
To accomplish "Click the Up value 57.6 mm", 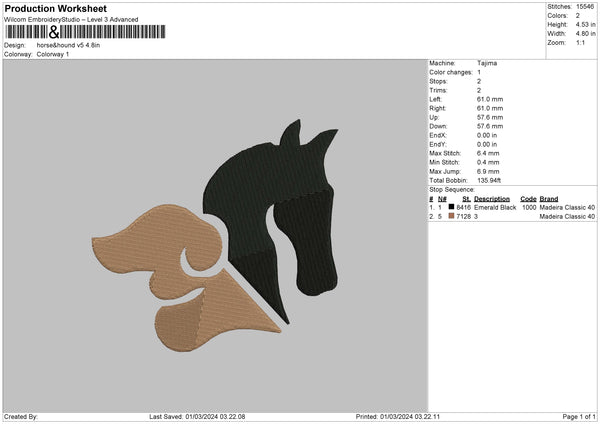I will tap(490, 117).
